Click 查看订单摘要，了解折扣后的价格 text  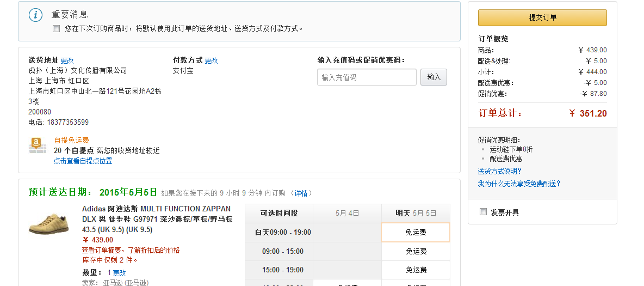coord(131,250)
